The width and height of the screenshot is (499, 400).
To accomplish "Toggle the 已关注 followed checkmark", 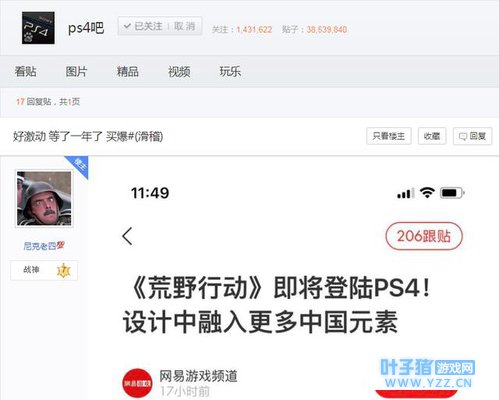I will tap(143, 26).
